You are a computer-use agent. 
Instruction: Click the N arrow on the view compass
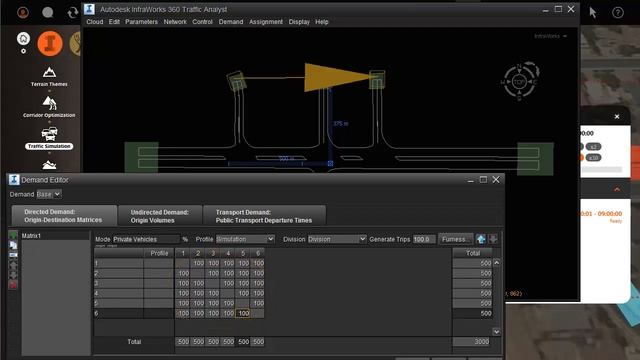[x=519, y=68]
